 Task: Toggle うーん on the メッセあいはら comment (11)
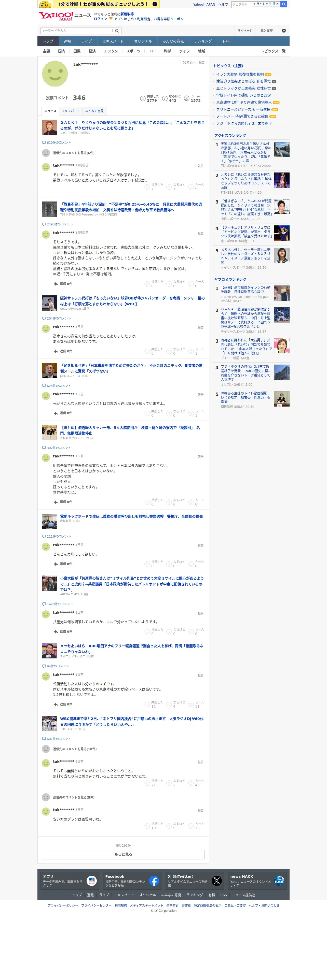point(196,704)
